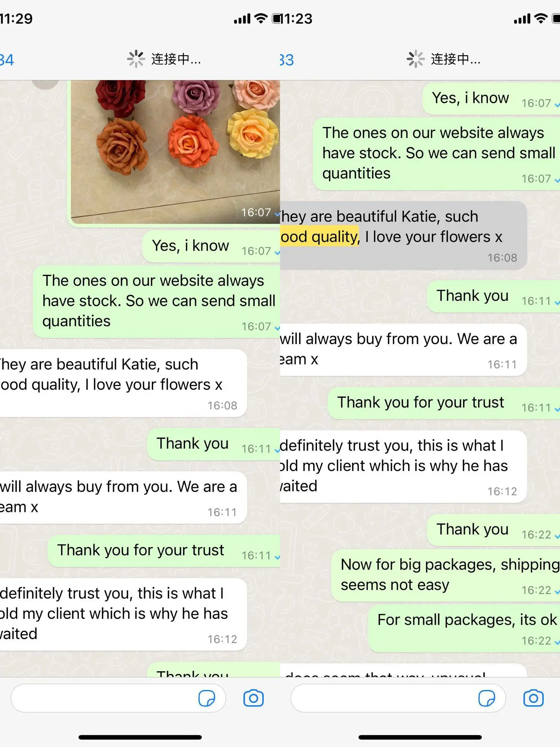Tap 'For small packages, its ok' message

pyautogui.click(x=464, y=629)
